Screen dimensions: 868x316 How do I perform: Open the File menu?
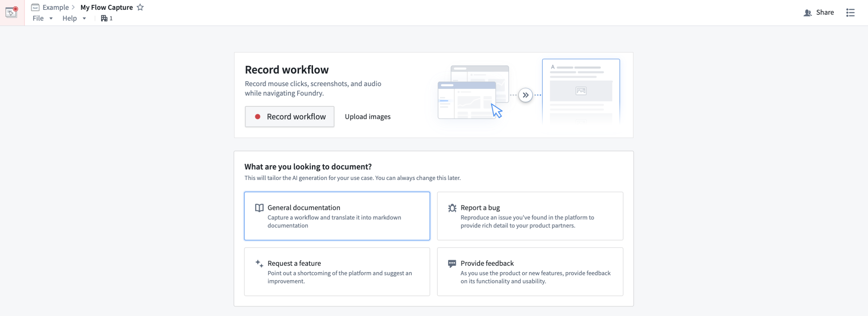pos(38,18)
